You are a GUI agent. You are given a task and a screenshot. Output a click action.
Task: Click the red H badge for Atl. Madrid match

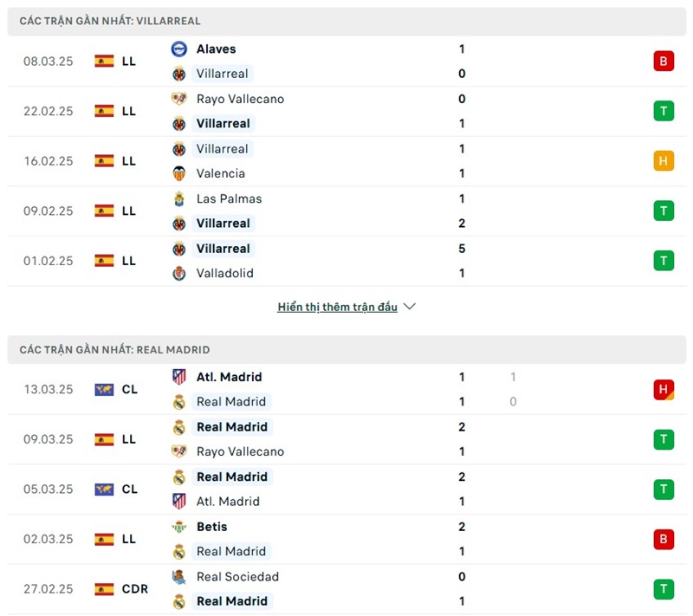[x=664, y=390]
